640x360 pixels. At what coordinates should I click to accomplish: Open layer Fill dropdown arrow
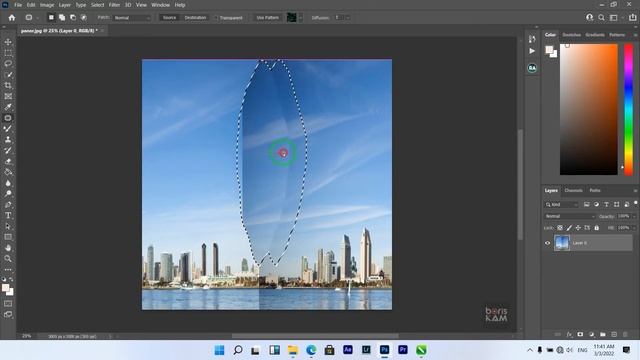coord(634,228)
